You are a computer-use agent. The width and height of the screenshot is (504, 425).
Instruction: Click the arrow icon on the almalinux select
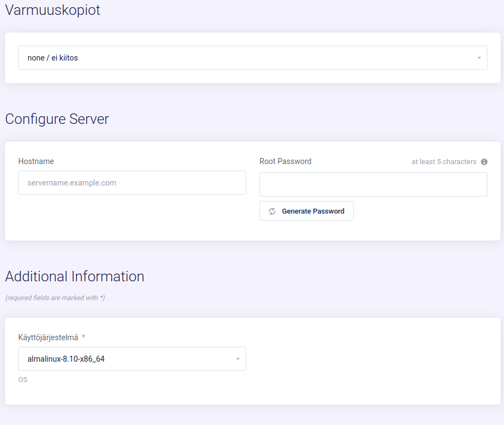pos(237,359)
